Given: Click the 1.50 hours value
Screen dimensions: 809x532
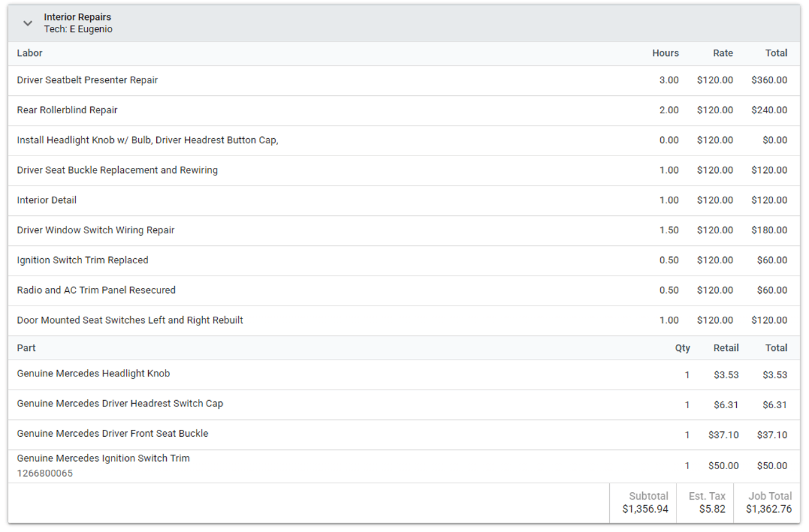Looking at the screenshot, I should (669, 230).
